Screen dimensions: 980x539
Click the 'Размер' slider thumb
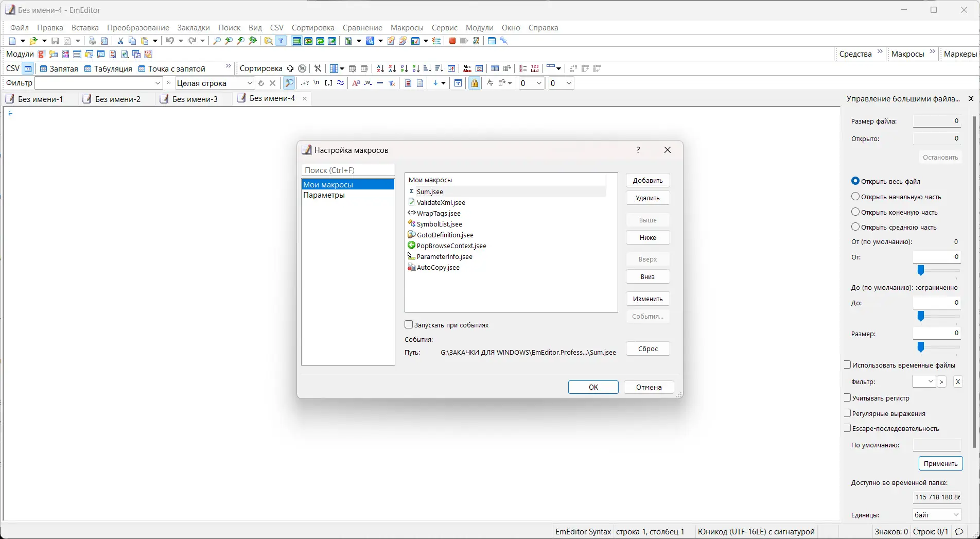921,347
